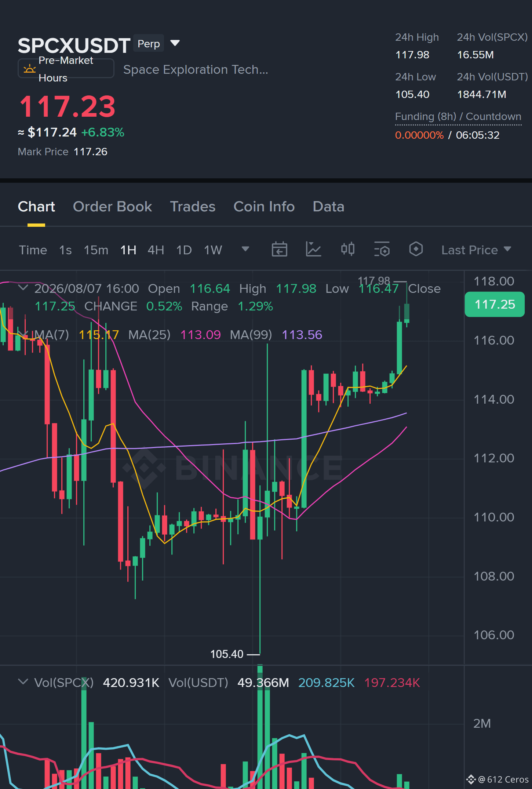Open the technical indicators chart icon
532x789 pixels.
313,250
